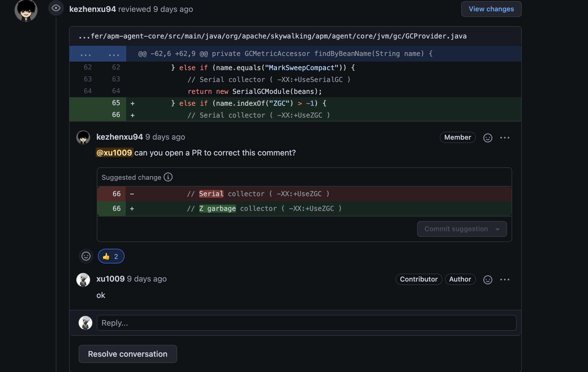The image size is (588, 372).
Task: Open the xu1009 username link on the comment
Action: (110, 279)
